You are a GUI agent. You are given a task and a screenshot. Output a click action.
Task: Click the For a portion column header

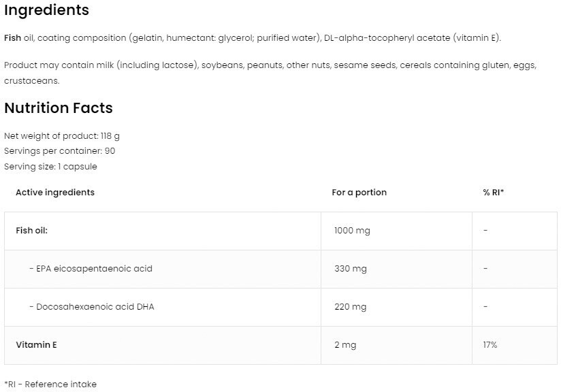[359, 193]
